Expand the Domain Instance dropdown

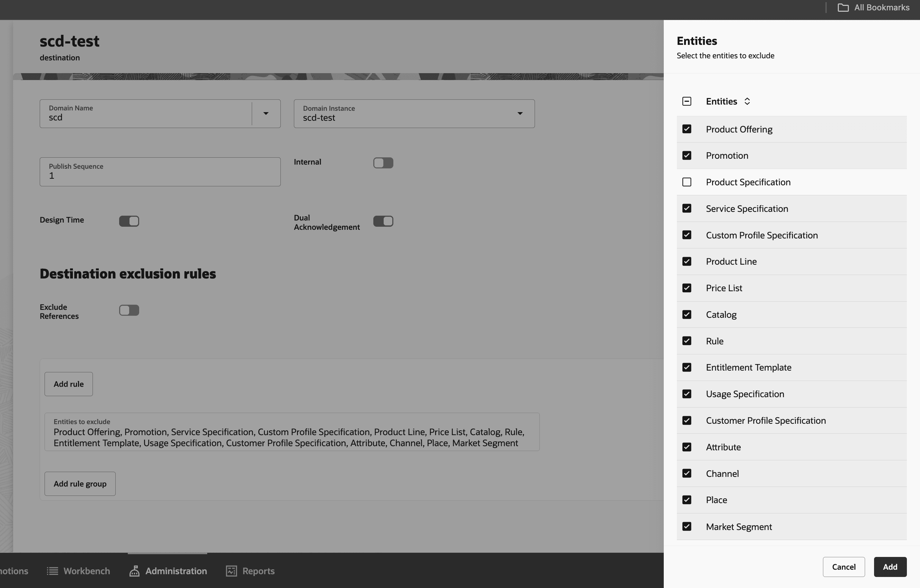(520, 114)
